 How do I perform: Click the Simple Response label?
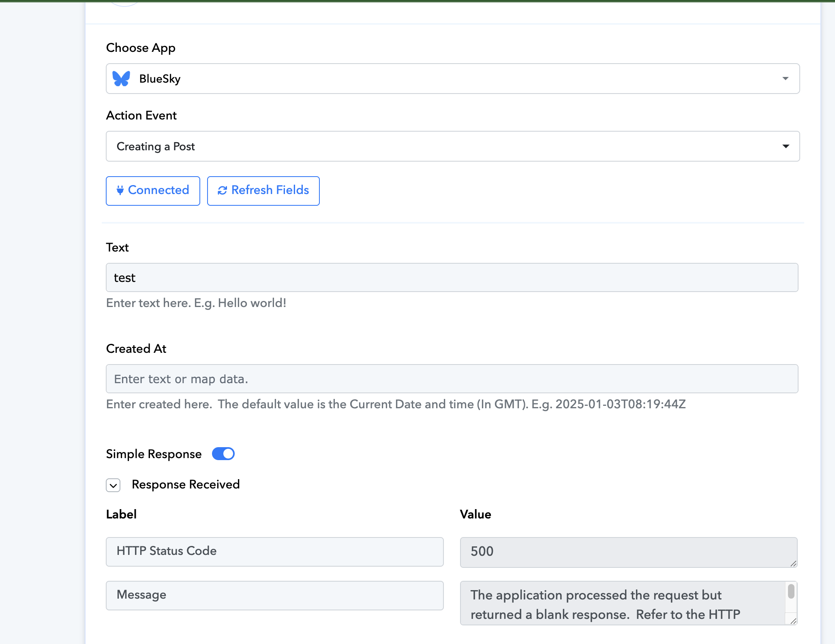coord(154,454)
